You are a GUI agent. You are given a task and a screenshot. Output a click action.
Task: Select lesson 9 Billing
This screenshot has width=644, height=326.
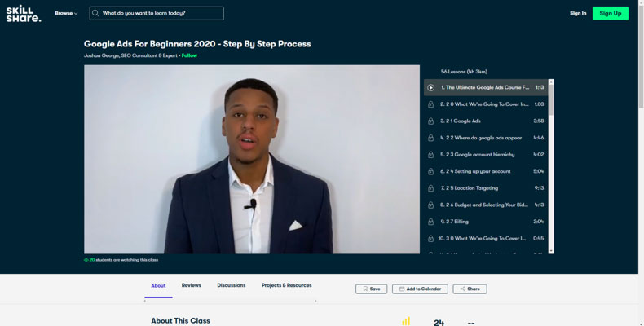point(486,222)
